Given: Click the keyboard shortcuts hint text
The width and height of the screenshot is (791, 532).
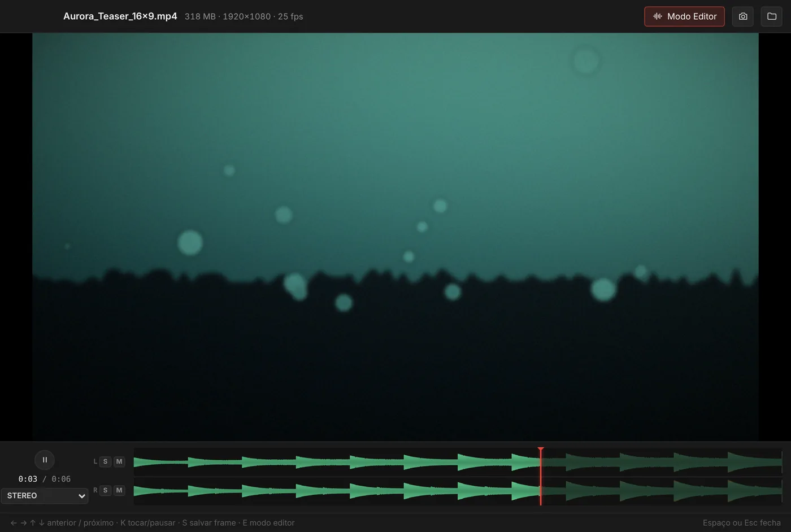Looking at the screenshot, I should point(153,523).
